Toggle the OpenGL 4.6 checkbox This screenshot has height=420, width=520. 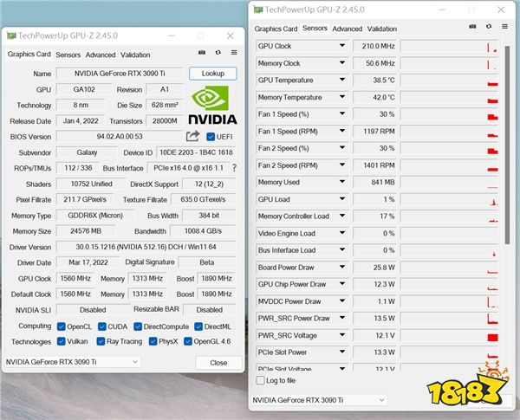point(188,341)
